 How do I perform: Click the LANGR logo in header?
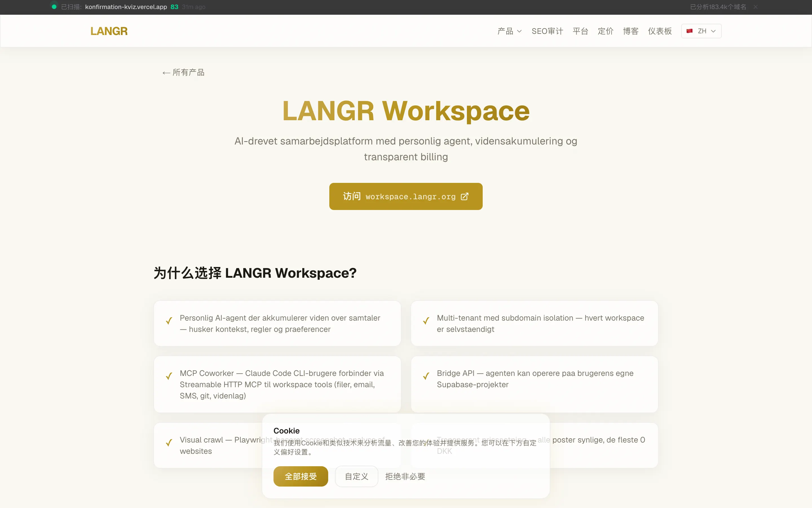coord(109,31)
